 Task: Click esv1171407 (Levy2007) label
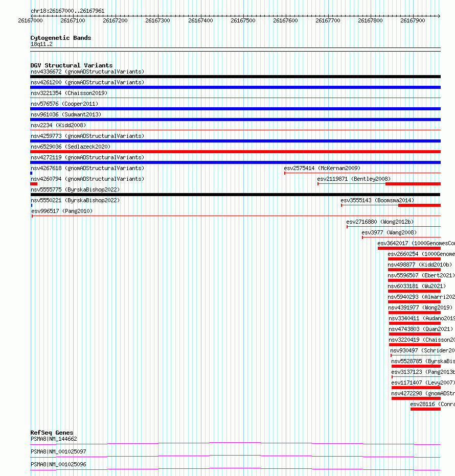click(x=423, y=383)
